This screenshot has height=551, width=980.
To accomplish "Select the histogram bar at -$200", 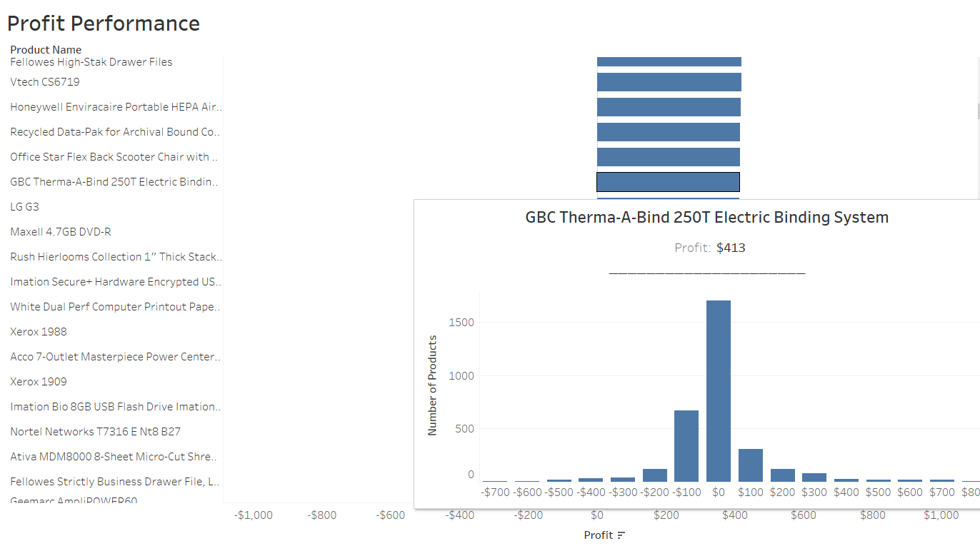I will 655,475.
